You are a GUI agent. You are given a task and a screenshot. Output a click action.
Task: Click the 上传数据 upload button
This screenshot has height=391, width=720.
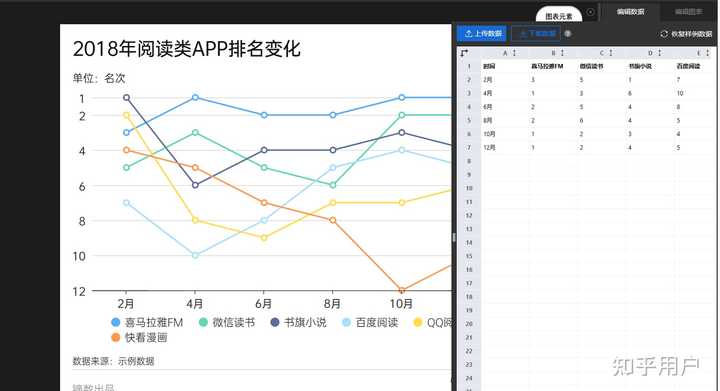coord(482,34)
